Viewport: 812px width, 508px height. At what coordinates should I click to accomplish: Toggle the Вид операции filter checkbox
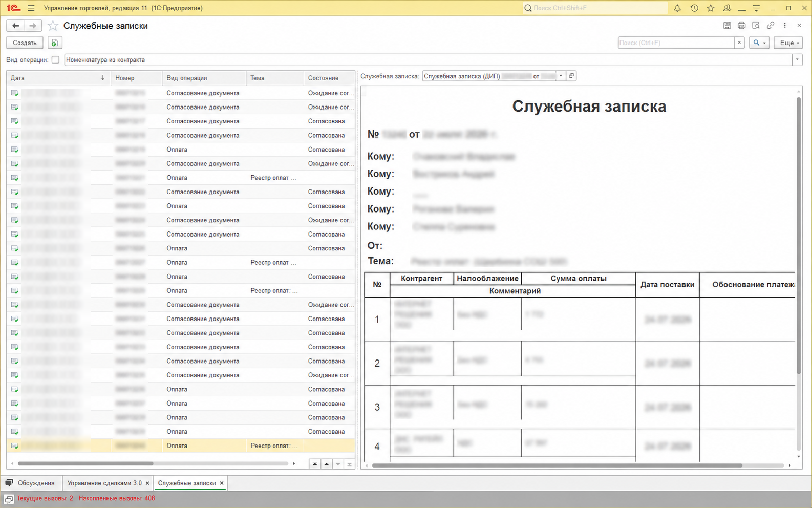(55, 60)
